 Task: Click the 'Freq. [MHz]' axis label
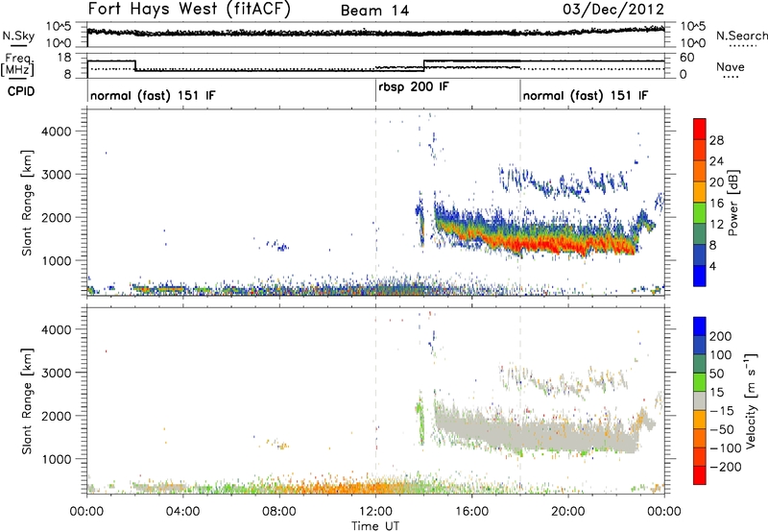pyautogui.click(x=17, y=65)
